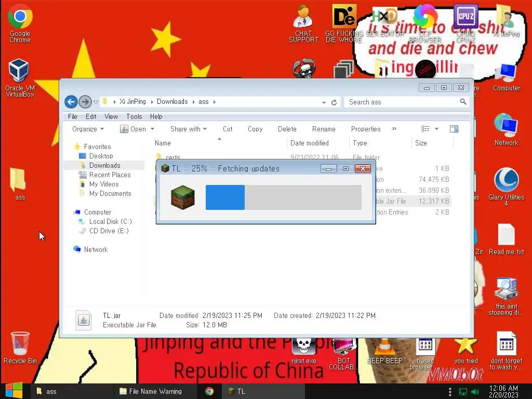Expand toolbar overflow chevron after Properties
The height and width of the screenshot is (399, 532).
coord(394,129)
